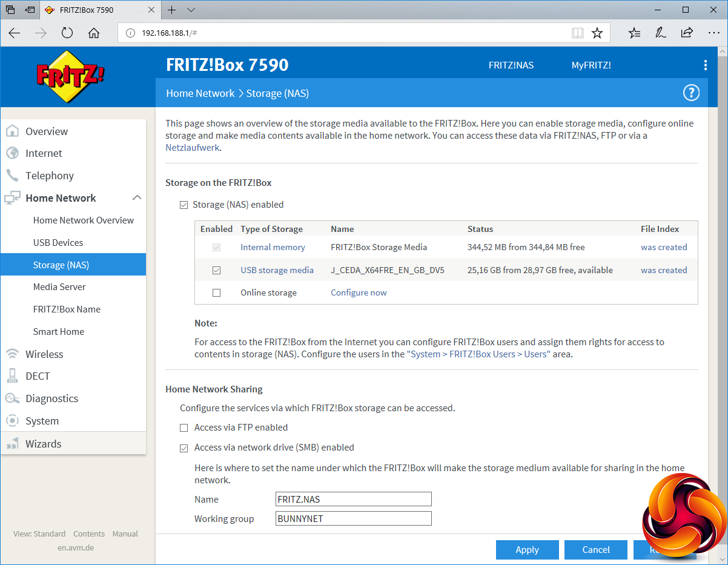Click the Apply button
This screenshot has width=728, height=565.
[x=527, y=550]
